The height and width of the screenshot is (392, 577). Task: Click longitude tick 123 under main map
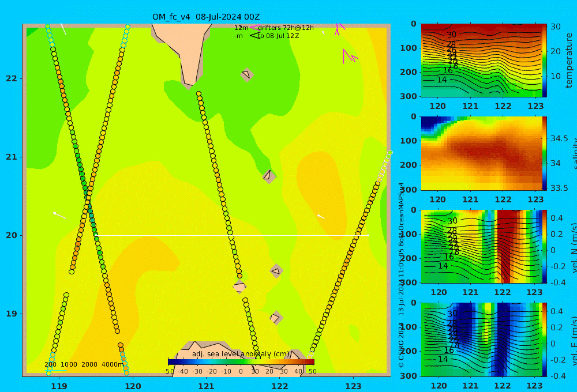click(353, 386)
